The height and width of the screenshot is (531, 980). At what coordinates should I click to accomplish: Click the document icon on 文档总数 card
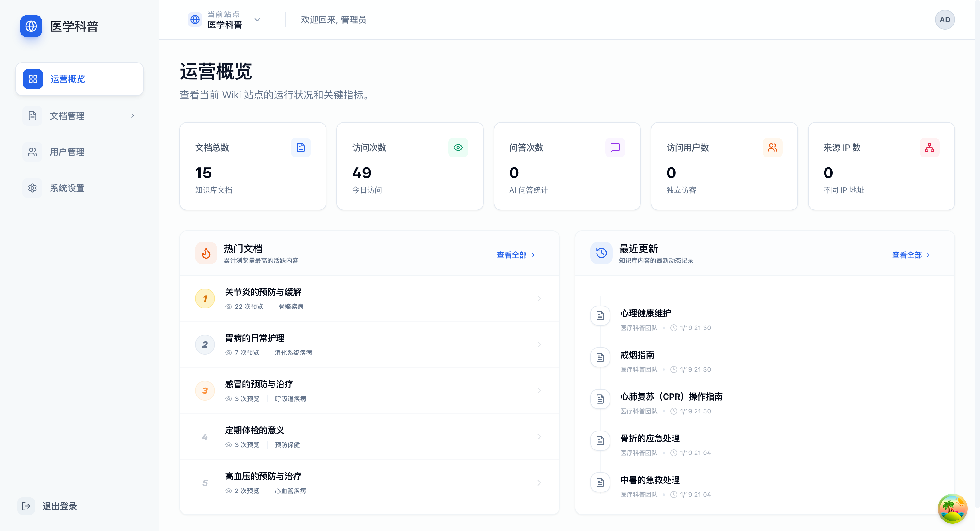pos(301,148)
